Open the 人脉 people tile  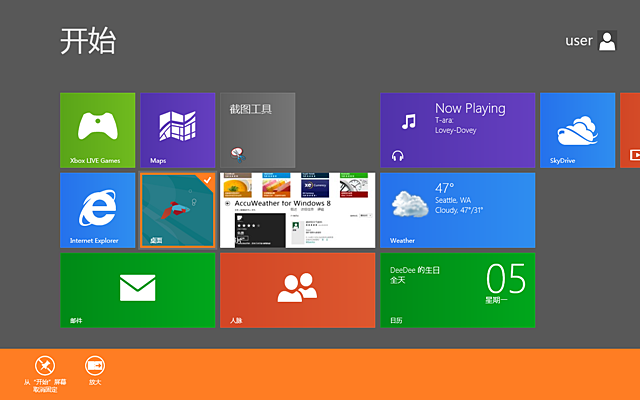point(298,290)
